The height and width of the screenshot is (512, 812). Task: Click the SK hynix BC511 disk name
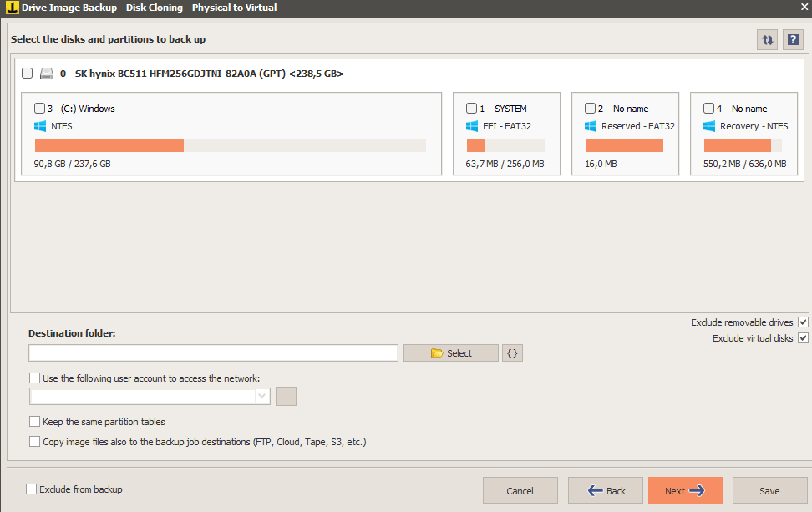click(x=202, y=74)
